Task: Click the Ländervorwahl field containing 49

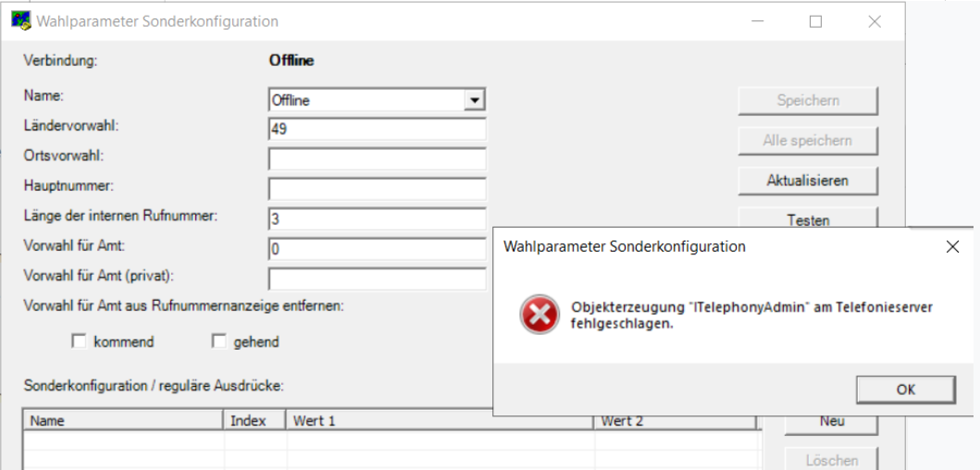Action: (377, 130)
